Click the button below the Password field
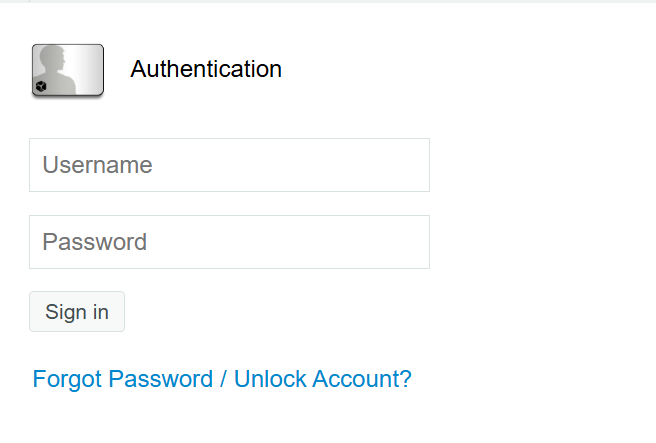The height and width of the screenshot is (443, 656). coord(77,312)
